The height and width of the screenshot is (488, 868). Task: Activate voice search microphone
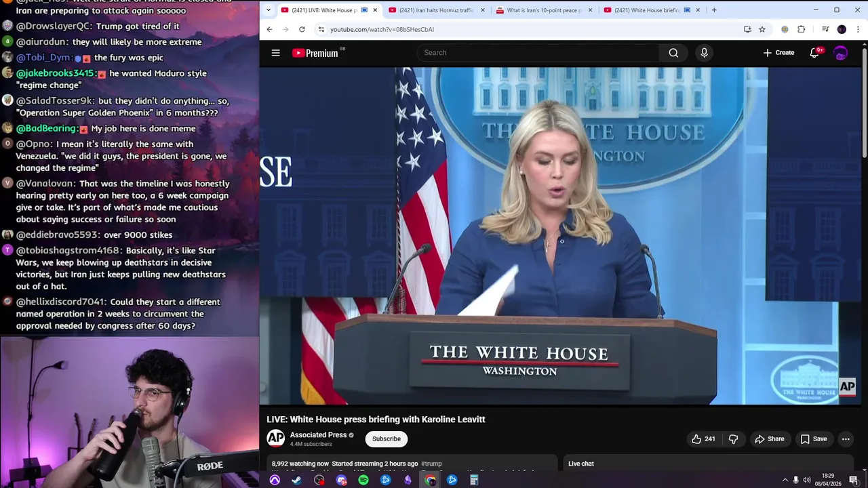(x=704, y=53)
